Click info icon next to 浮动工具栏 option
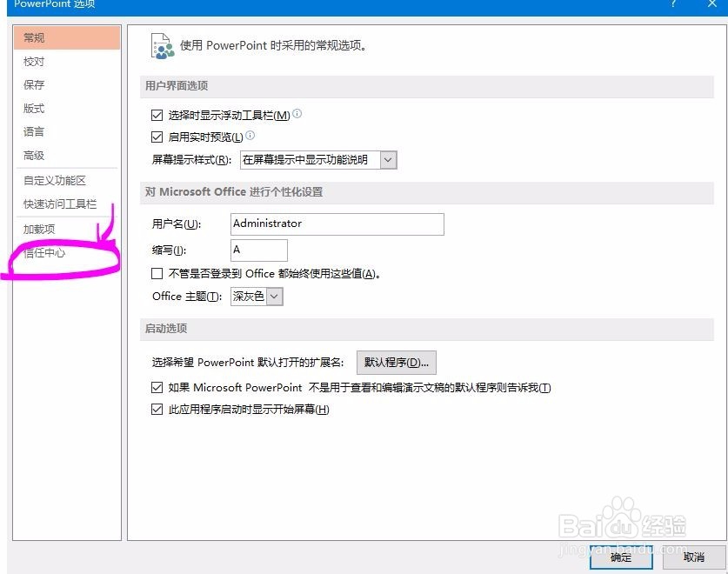This screenshot has width=728, height=574. [x=297, y=113]
